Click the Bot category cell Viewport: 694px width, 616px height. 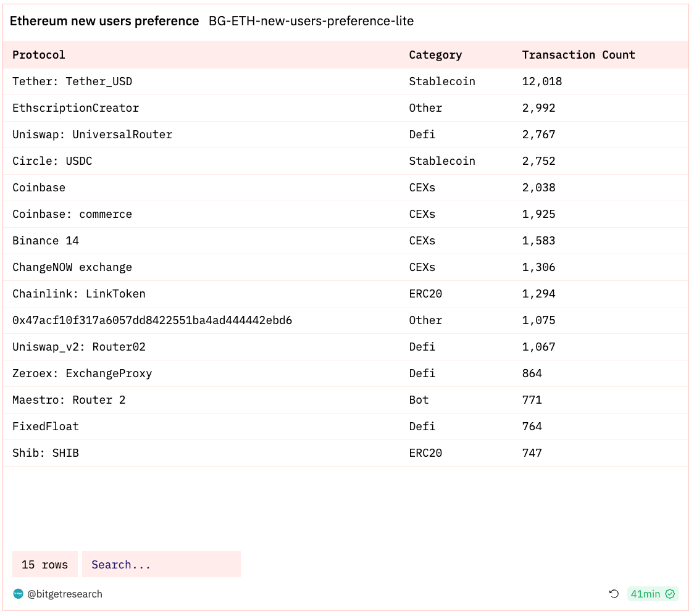[x=419, y=400]
